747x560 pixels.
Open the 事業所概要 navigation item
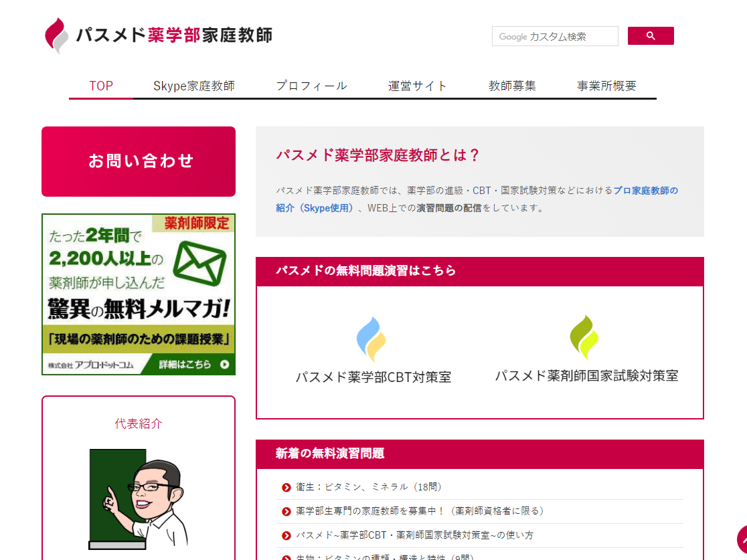click(606, 86)
